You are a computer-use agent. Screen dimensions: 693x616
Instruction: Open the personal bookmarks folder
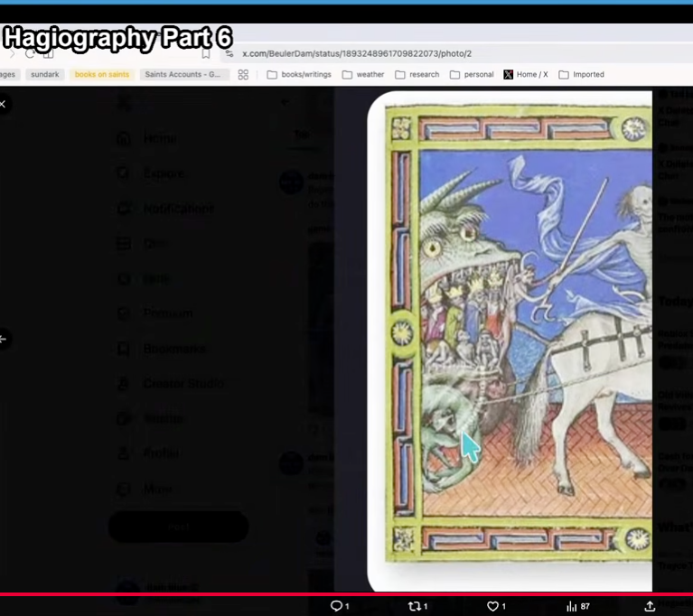coord(472,75)
